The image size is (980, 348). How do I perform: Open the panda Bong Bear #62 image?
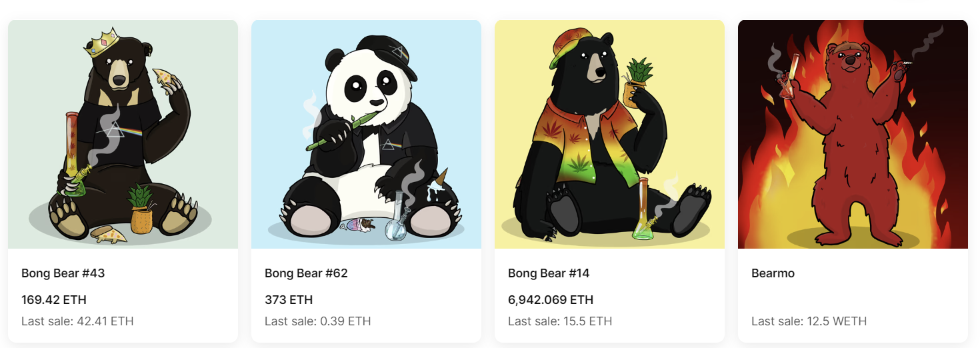pos(366,134)
